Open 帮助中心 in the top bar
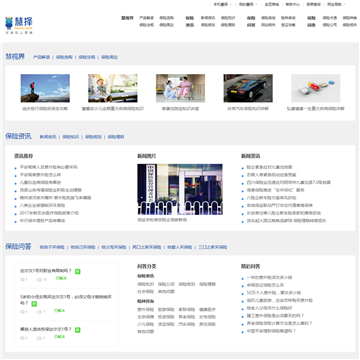360x360 pixels. [292, 4]
